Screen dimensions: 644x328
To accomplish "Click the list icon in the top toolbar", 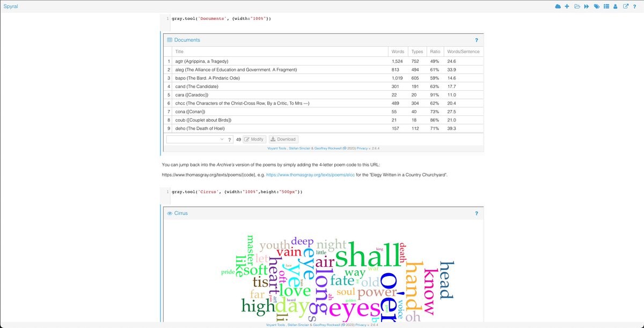I will coord(606,6).
